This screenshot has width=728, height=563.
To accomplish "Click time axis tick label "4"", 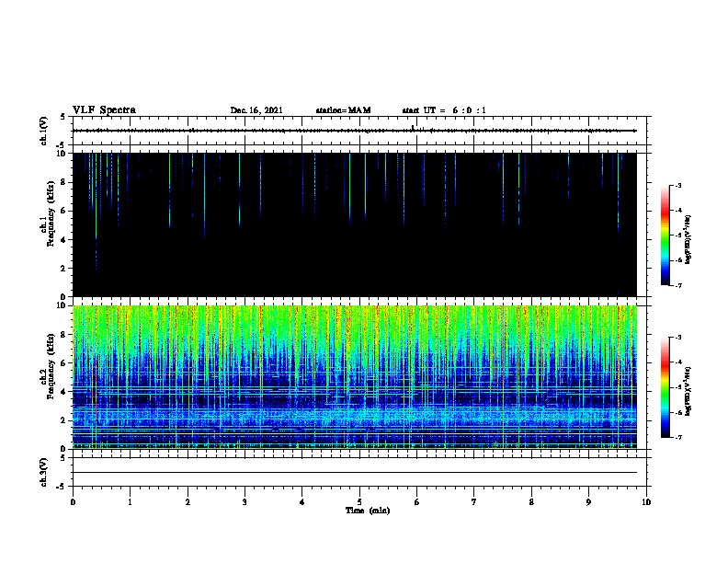I will coord(302,502).
